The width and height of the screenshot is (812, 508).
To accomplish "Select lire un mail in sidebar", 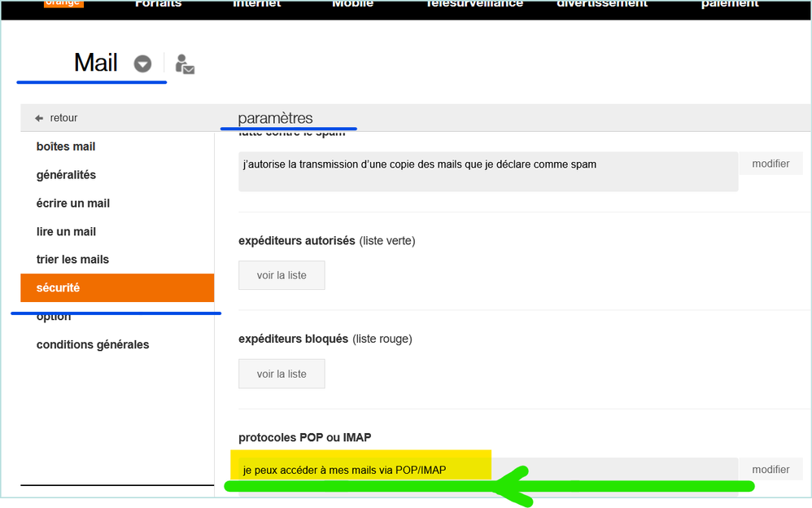I will tap(66, 232).
